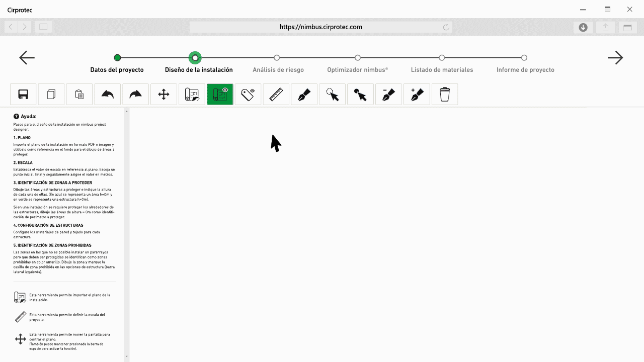Viewport: 644px width, 362px height.
Task: Select the Move/pan screen tool
Action: (164, 94)
